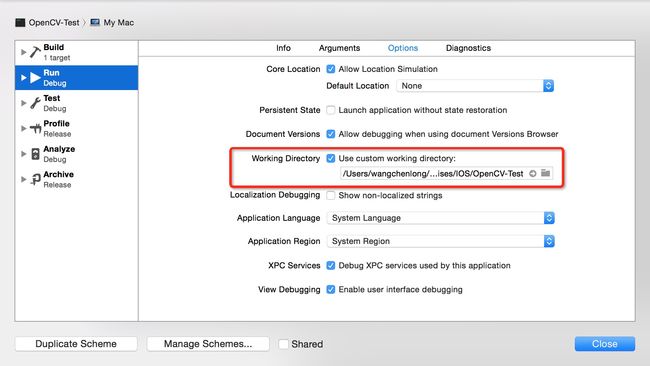Toggle Allow debugging with document Versions Browser

(330, 134)
